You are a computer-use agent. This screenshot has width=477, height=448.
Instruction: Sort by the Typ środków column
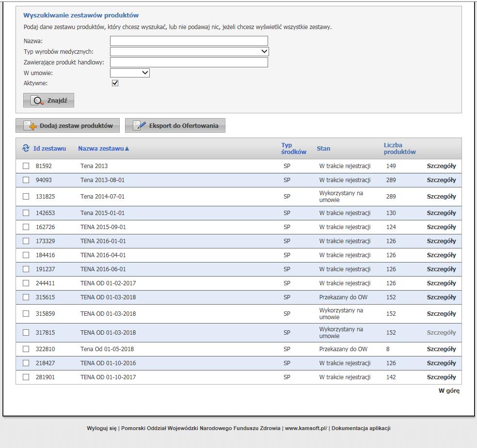[294, 148]
